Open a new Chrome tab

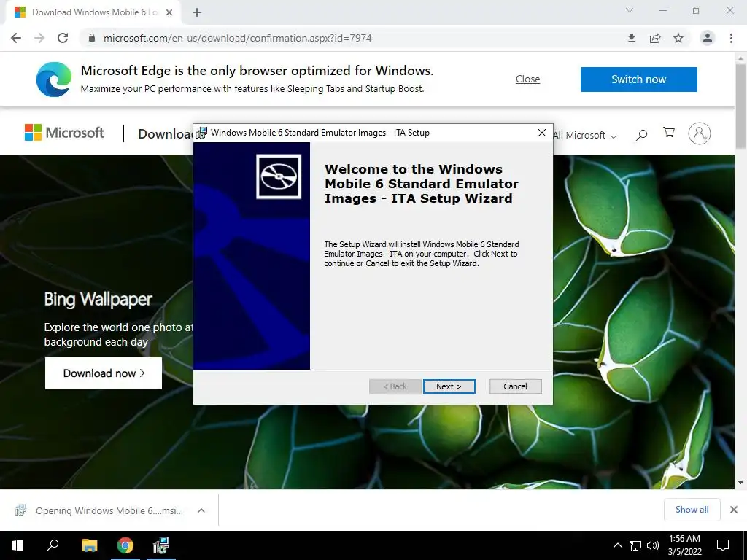(197, 12)
